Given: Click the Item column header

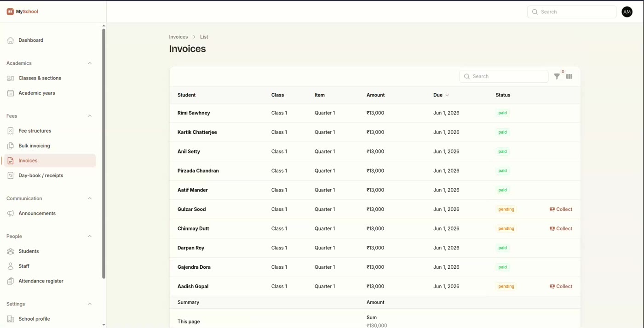Looking at the screenshot, I should (320, 95).
